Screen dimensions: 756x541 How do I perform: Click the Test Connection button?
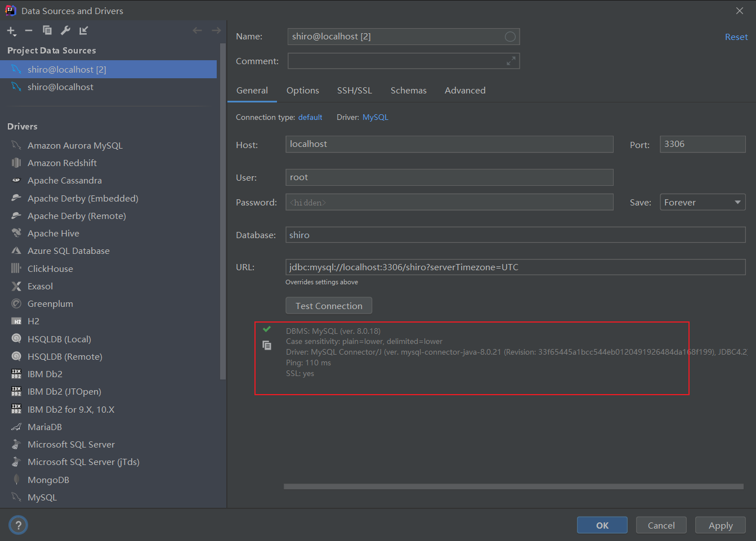pyautogui.click(x=328, y=305)
